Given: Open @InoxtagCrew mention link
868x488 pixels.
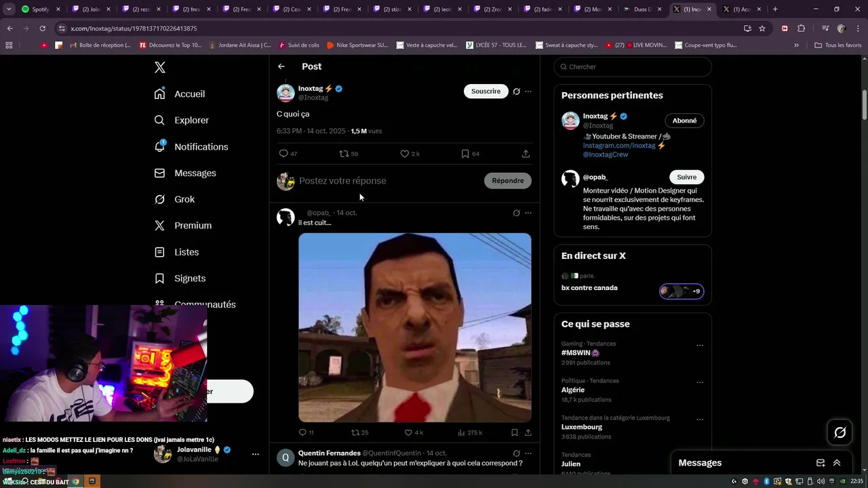Looking at the screenshot, I should coord(606,155).
